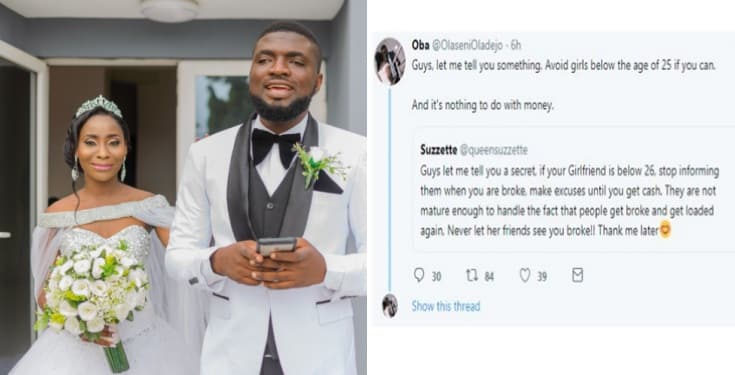
Task: Open the Show this thread link
Action: [446, 306]
